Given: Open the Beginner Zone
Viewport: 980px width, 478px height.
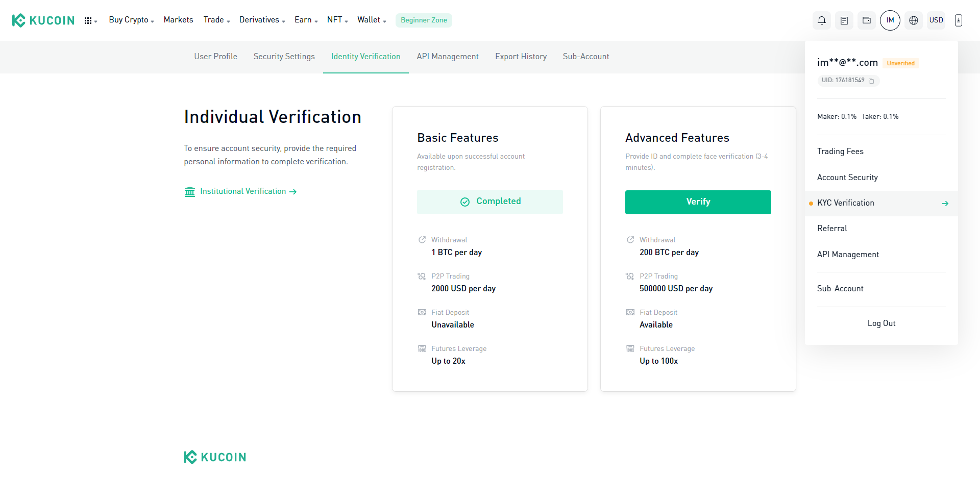Looking at the screenshot, I should [x=424, y=20].
